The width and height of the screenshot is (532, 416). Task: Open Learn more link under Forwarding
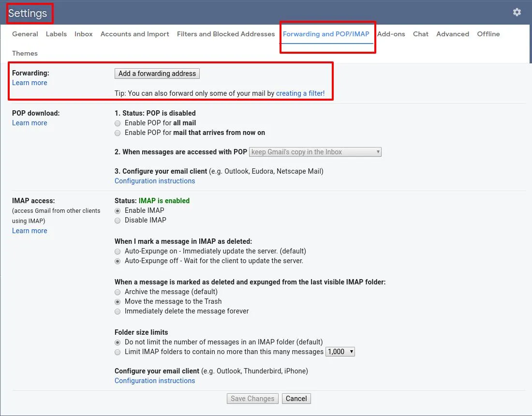tap(30, 83)
